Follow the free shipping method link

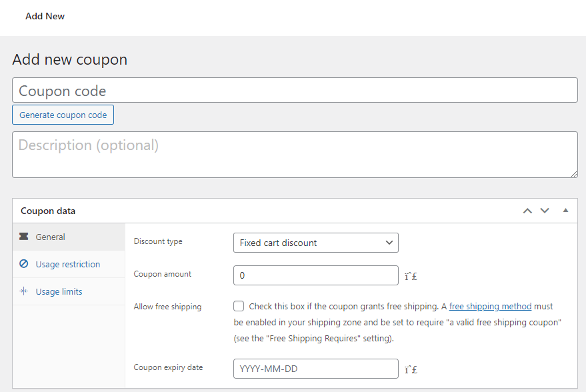(490, 307)
